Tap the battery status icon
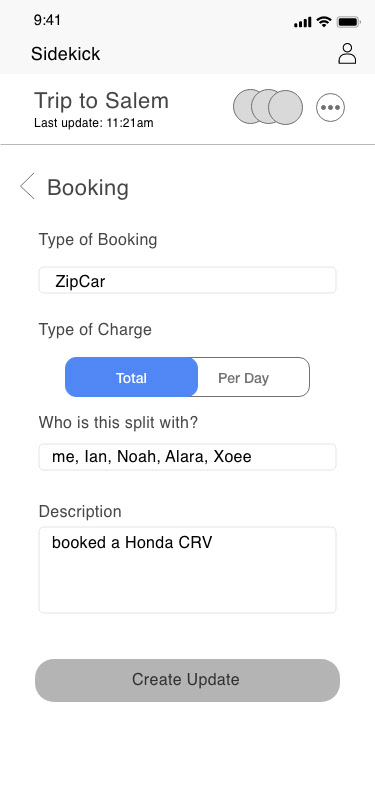The height and width of the screenshot is (812, 375). pyautogui.click(x=349, y=22)
